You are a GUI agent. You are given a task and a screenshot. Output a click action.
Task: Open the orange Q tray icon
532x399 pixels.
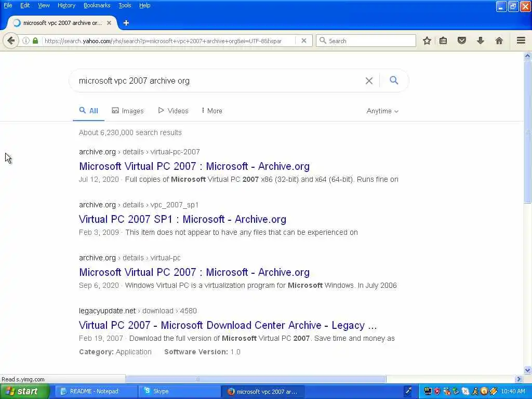pos(484,391)
